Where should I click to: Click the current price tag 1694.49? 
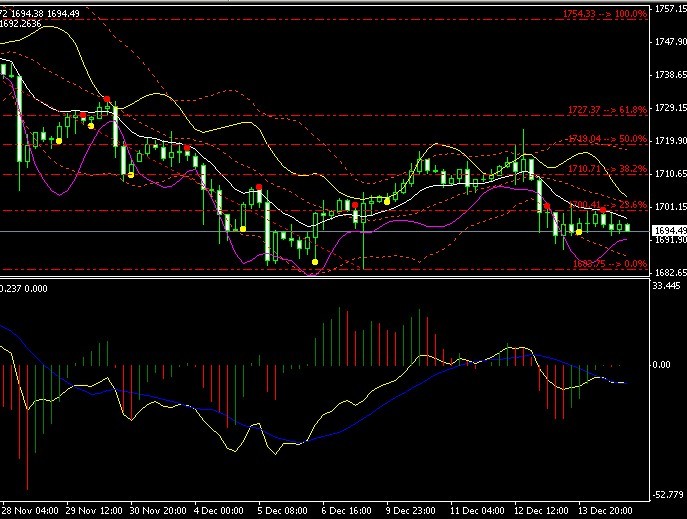pyautogui.click(x=670, y=230)
